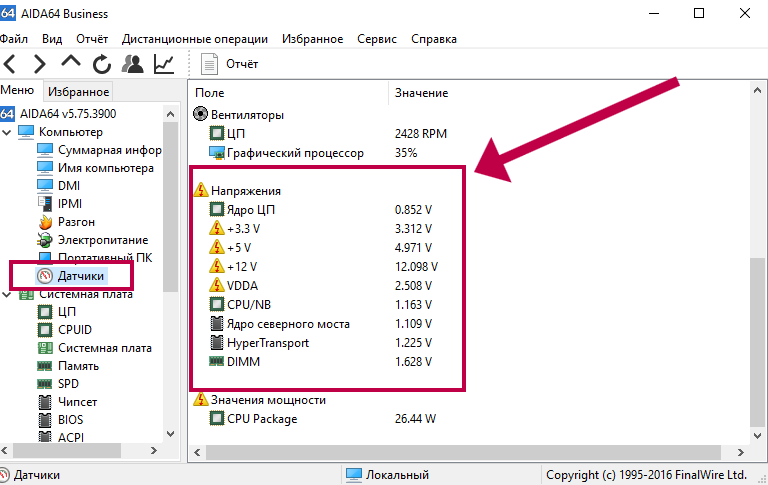
Task: Go up one level with the up arrow icon
Action: (71, 62)
